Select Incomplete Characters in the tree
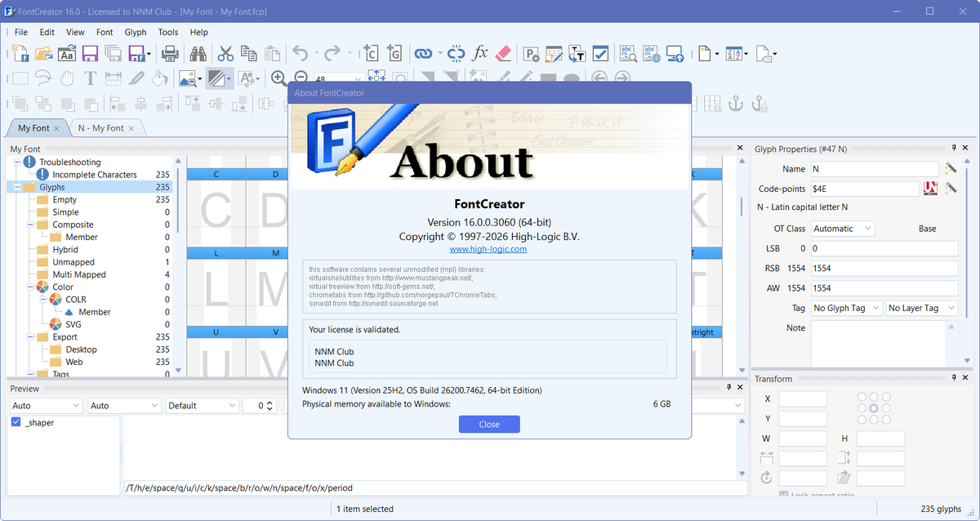980x521 pixels. [x=95, y=175]
